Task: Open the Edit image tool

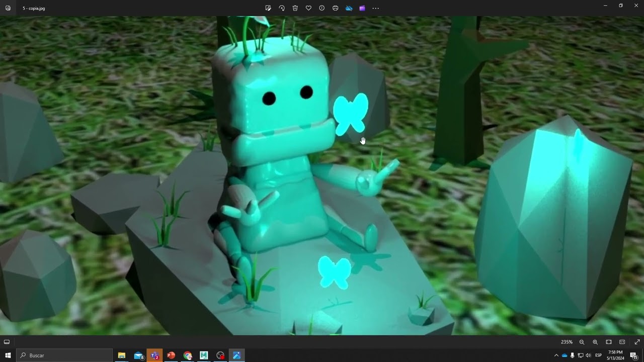Action: click(268, 8)
